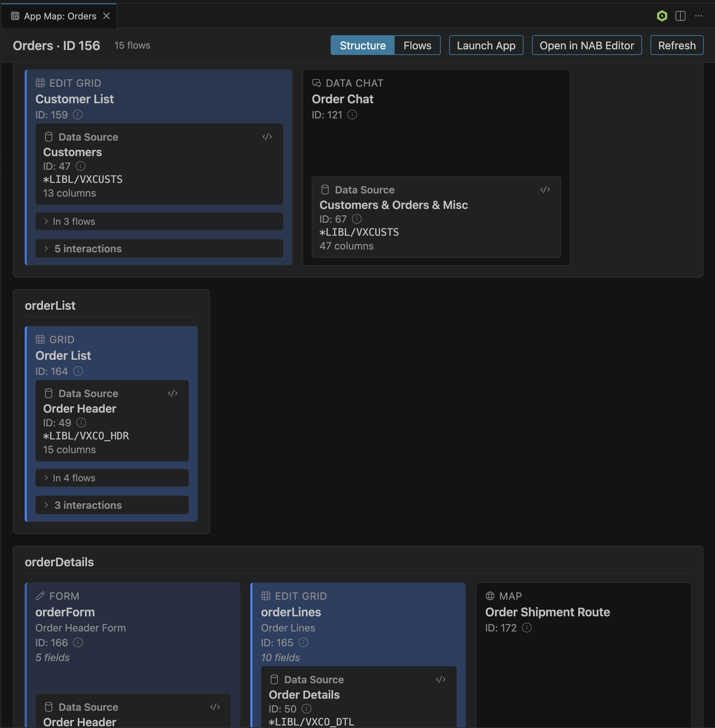Viewport: 715px width, 728px height.
Task: Toggle the split editor layout icon
Action: (x=680, y=16)
